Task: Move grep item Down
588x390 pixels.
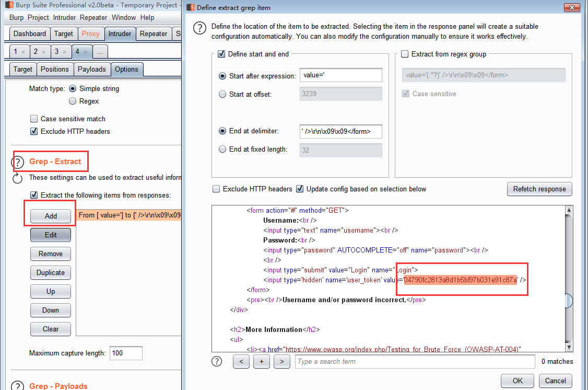Action: pos(51,310)
